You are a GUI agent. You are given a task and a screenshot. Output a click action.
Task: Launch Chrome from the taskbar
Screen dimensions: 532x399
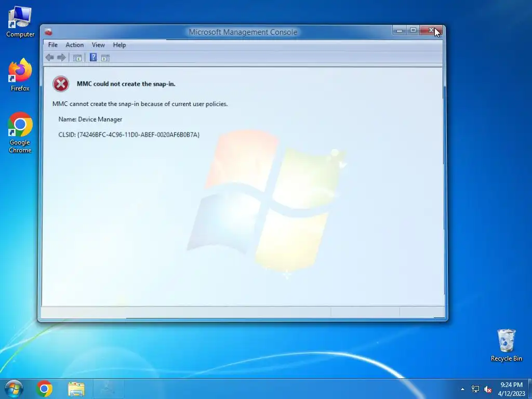coord(45,389)
